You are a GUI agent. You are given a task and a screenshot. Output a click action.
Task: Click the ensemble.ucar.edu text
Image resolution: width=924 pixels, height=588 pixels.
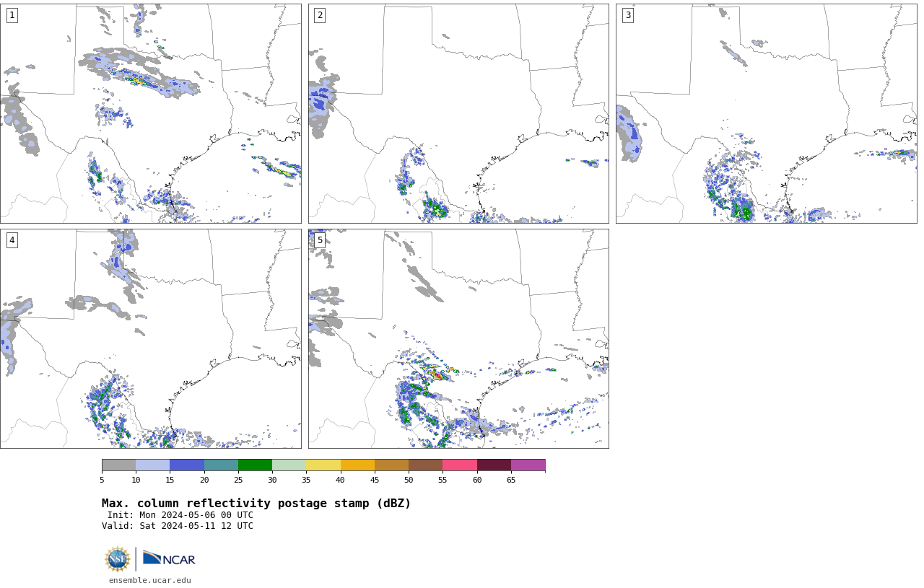[x=150, y=580]
